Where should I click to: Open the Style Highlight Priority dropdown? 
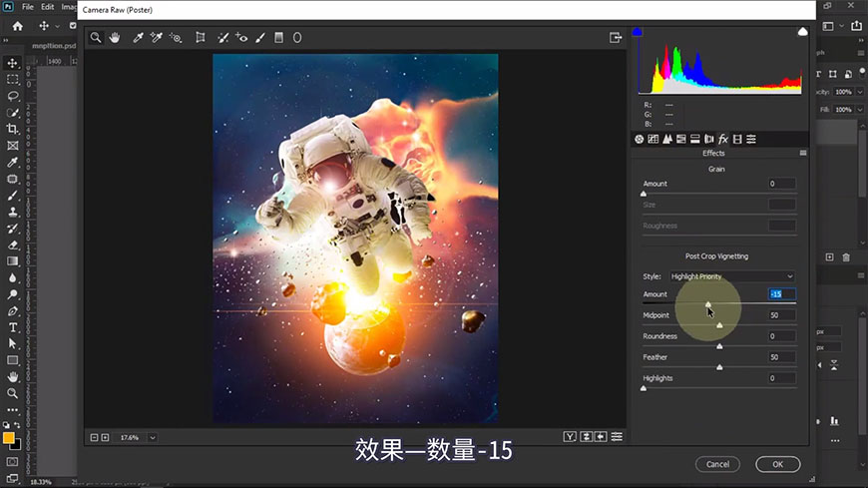pyautogui.click(x=732, y=276)
